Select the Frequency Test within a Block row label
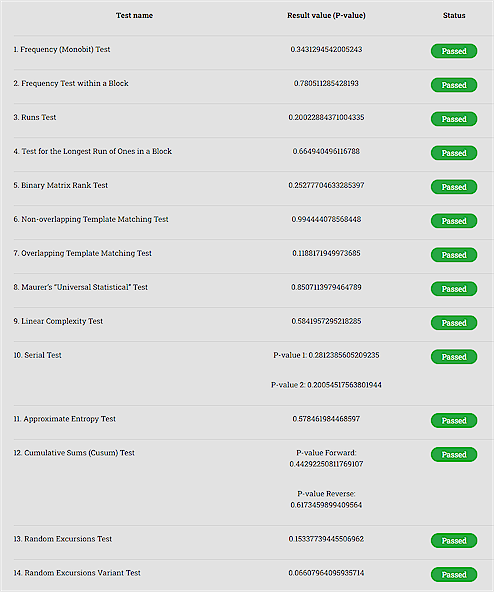This screenshot has width=495, height=593. [x=71, y=83]
